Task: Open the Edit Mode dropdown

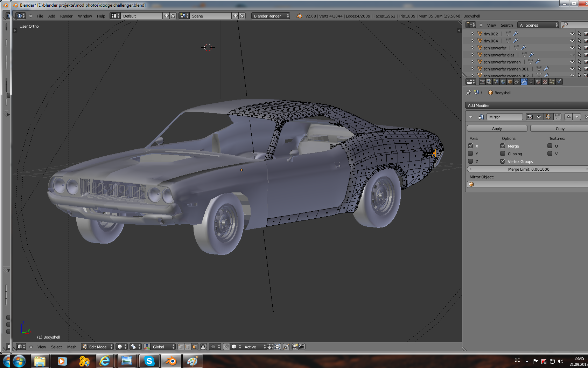Action: tap(98, 347)
